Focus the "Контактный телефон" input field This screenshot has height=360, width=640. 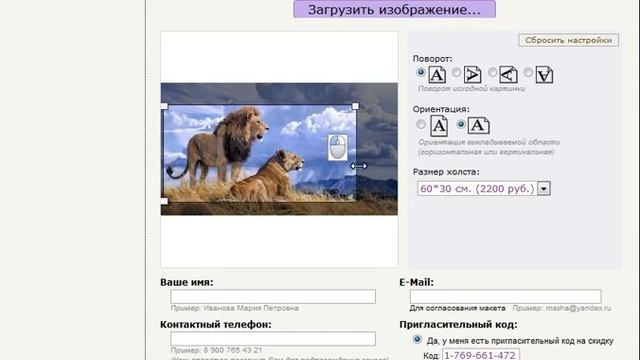273,339
